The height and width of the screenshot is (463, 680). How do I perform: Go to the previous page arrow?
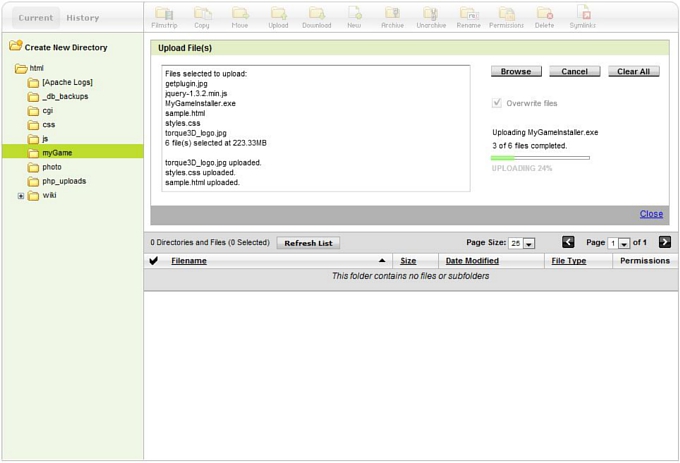coord(568,242)
